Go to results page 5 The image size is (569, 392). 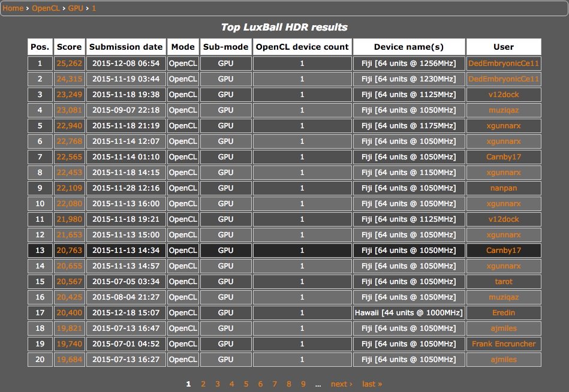pos(246,384)
